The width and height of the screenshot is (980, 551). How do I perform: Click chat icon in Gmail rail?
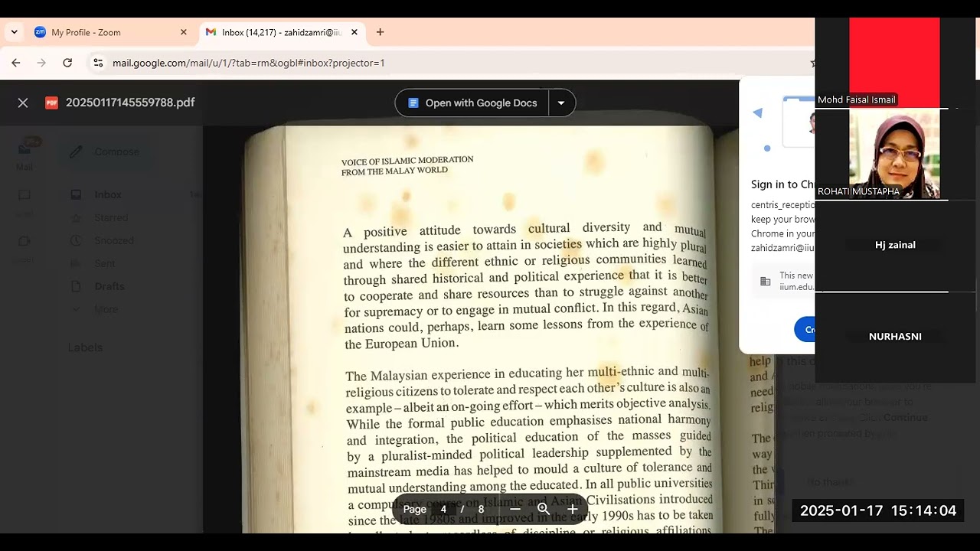tap(24, 195)
